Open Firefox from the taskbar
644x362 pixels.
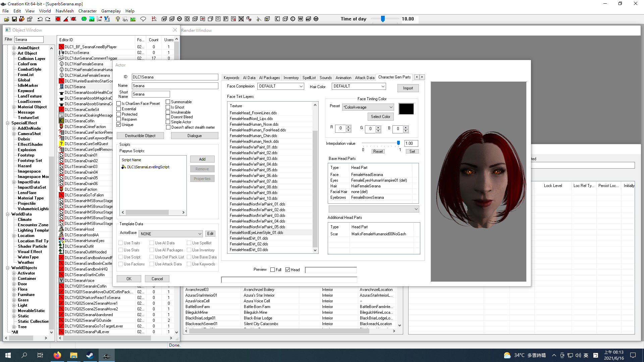click(57, 355)
